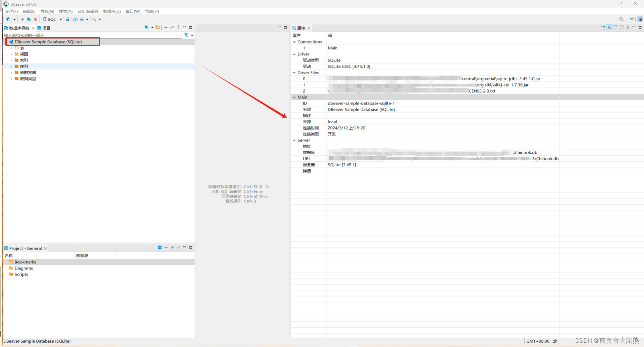644x347 pixels.
Task: Open the 数据库(D) menu
Action: pos(112,11)
